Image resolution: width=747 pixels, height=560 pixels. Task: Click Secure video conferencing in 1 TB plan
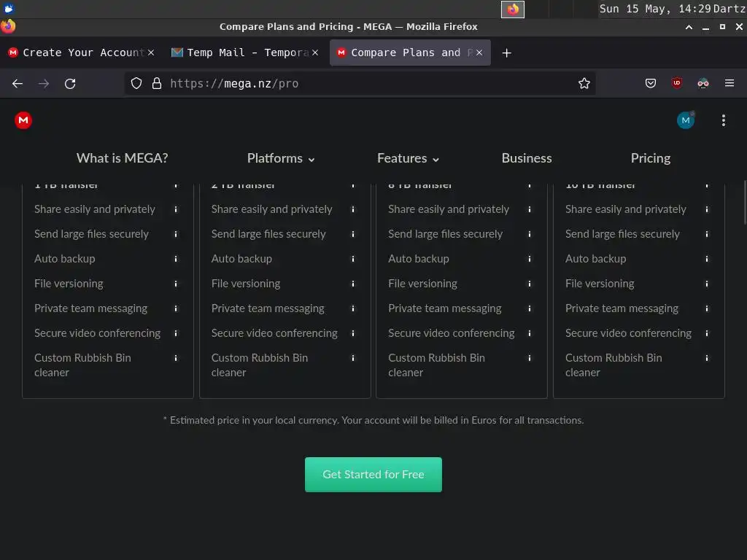point(97,332)
